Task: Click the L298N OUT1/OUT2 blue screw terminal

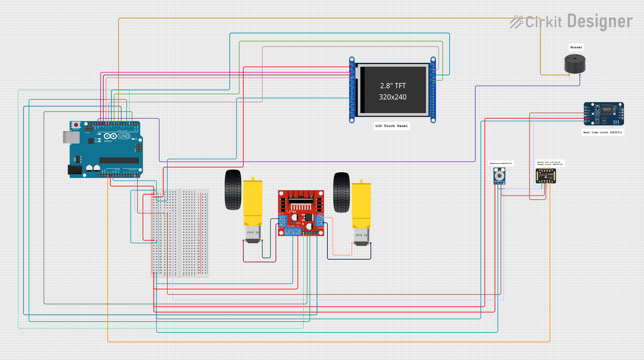Action: coord(283,221)
